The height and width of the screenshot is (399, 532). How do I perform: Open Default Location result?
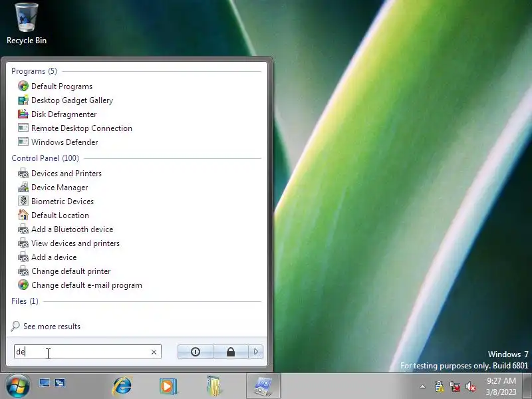tap(60, 215)
